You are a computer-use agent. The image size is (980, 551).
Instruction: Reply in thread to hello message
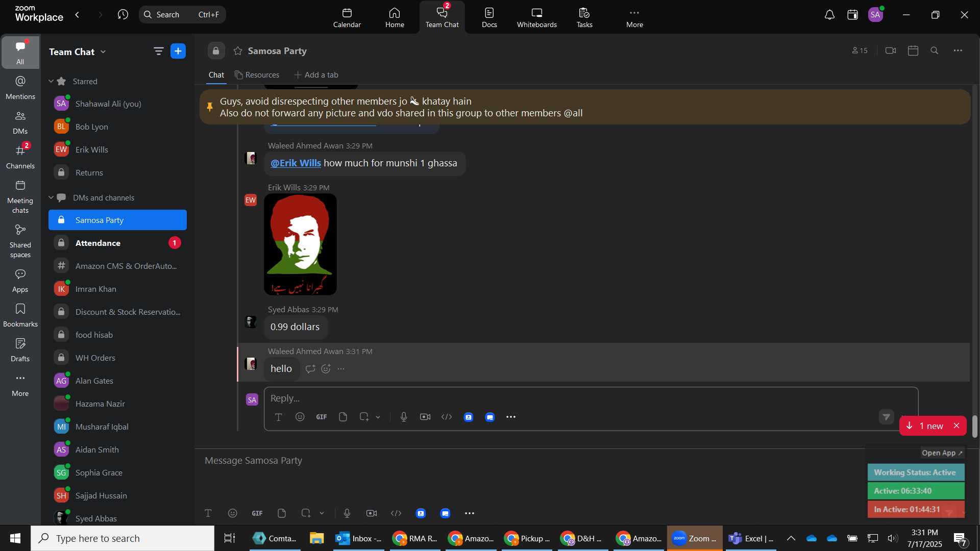[310, 369]
